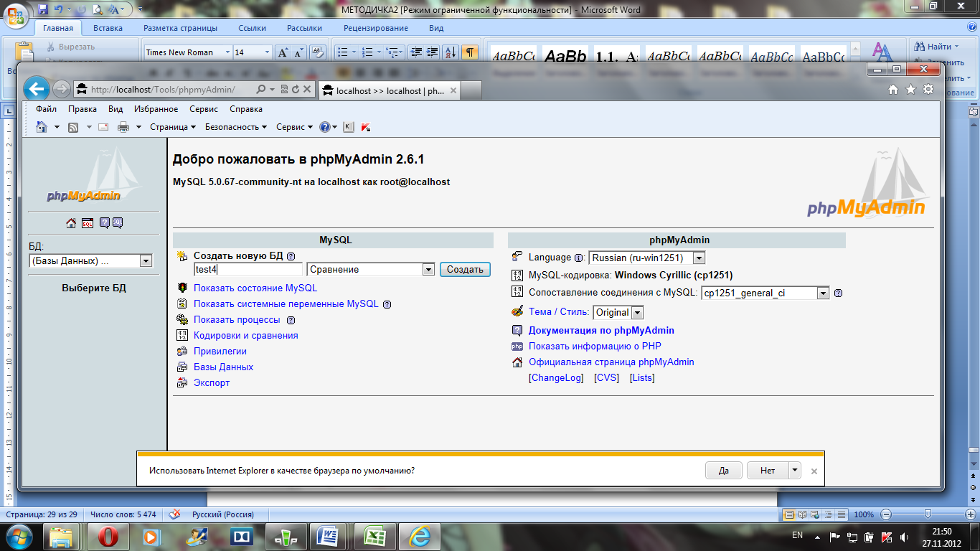Switch to the Вставка tab in Word
Screen dimensions: 980x551
click(x=108, y=28)
